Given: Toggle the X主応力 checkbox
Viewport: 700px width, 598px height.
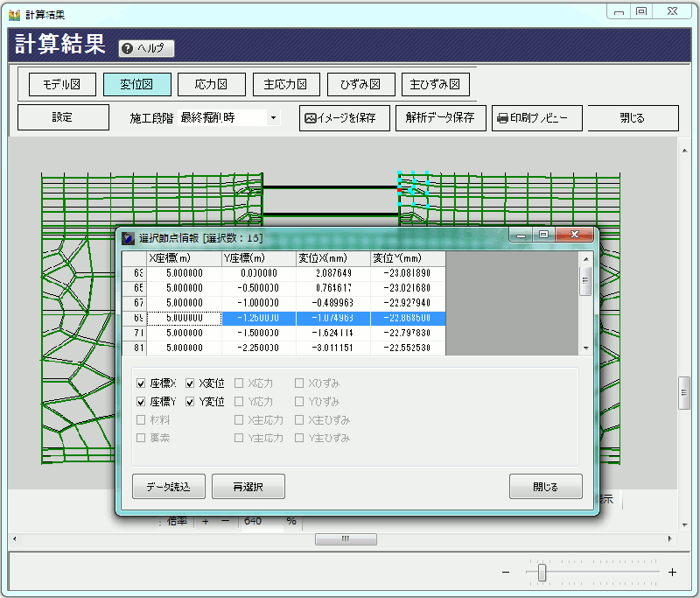Looking at the screenshot, I should [x=239, y=419].
